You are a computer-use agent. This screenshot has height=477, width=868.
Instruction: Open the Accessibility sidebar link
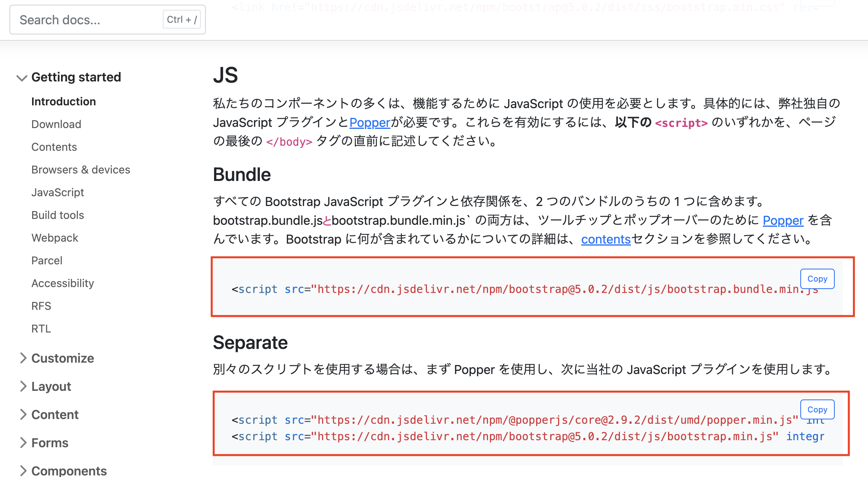tap(63, 283)
